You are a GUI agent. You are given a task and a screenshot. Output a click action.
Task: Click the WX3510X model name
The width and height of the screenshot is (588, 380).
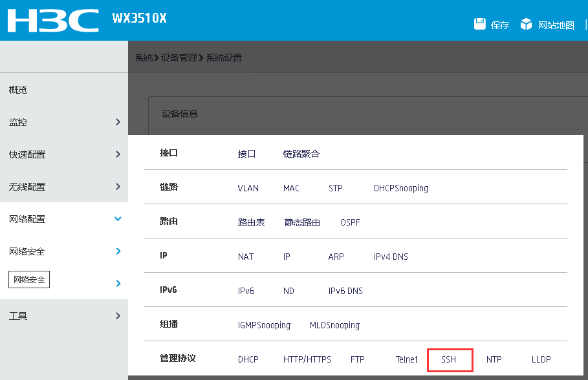(139, 18)
